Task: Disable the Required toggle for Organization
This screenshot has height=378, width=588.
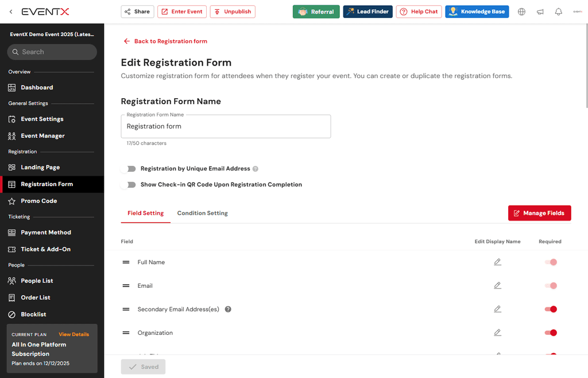Action: (x=550, y=333)
